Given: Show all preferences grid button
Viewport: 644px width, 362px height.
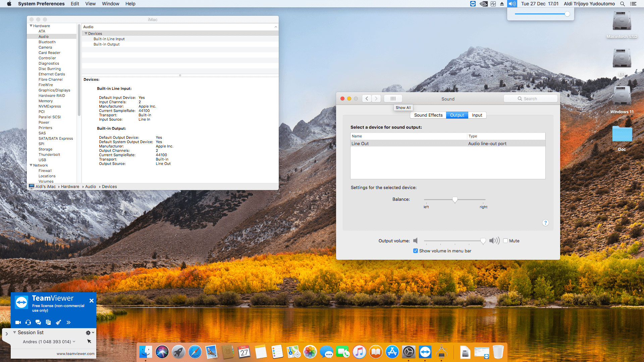Looking at the screenshot, I should tap(393, 99).
